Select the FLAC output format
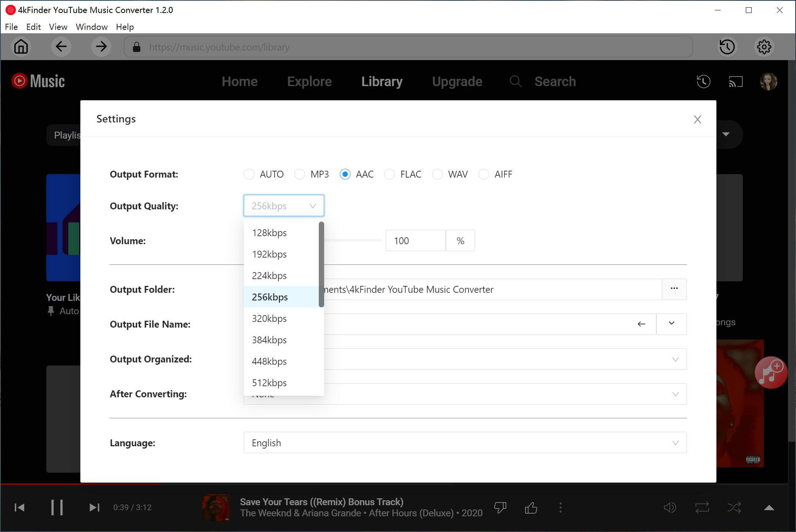Viewport: 796px width, 532px height. 390,174
